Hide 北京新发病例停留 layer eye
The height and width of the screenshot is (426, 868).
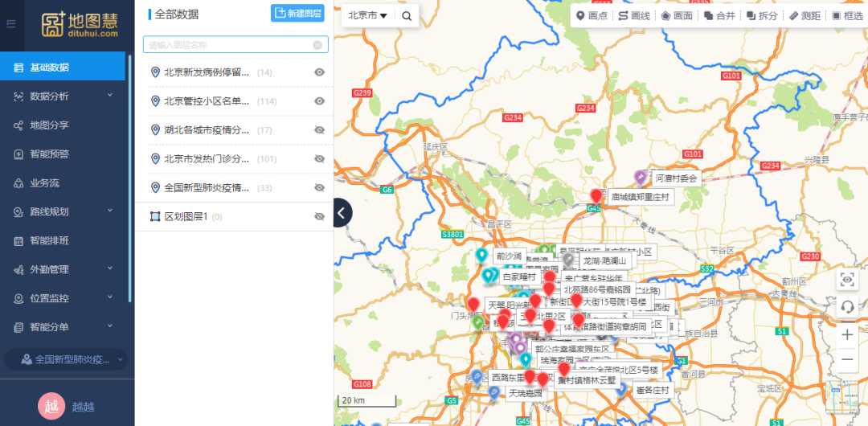pos(319,72)
